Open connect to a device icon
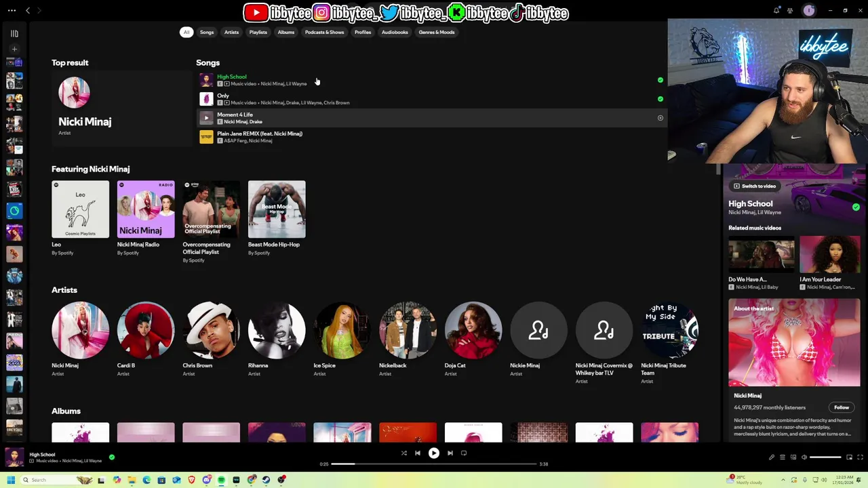The height and width of the screenshot is (488, 868). (793, 457)
